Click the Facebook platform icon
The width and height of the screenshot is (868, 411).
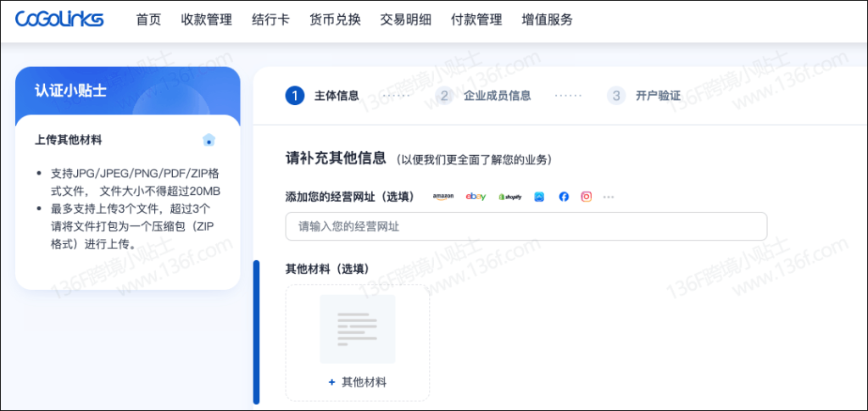[564, 197]
